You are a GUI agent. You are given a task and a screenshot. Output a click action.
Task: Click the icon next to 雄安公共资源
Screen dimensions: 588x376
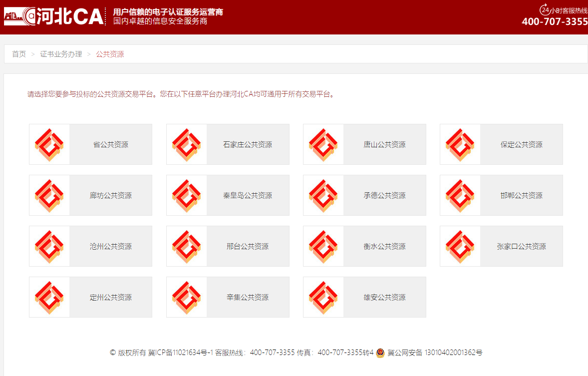(x=323, y=297)
